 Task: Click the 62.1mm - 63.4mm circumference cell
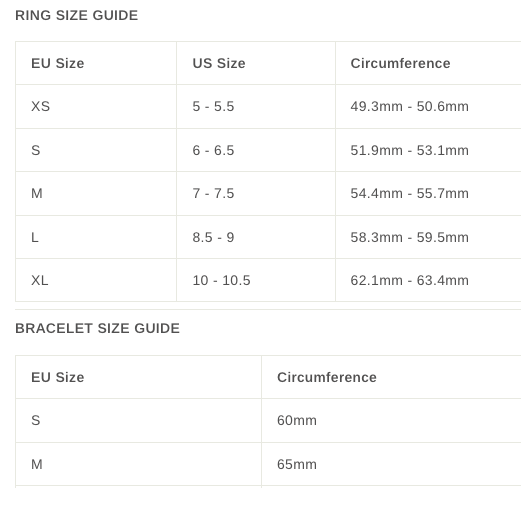[x=428, y=280]
